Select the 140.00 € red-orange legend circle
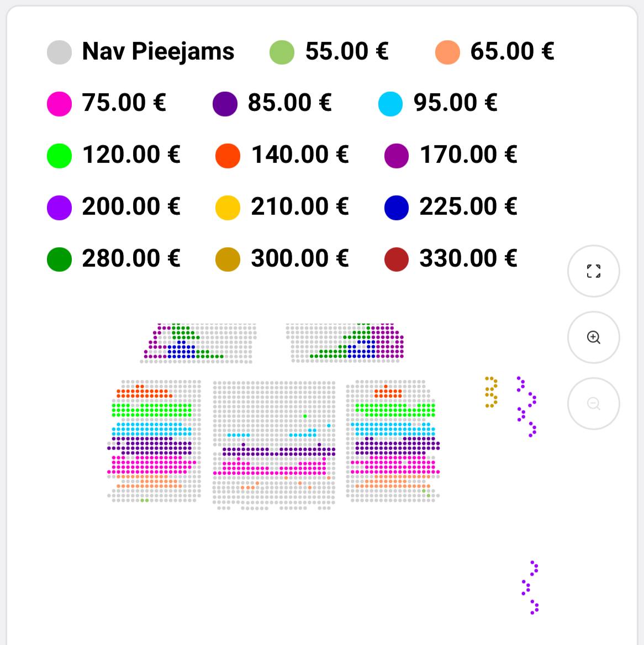 point(228,156)
